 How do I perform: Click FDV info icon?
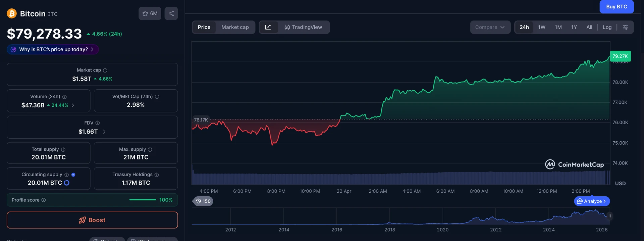tap(98, 123)
